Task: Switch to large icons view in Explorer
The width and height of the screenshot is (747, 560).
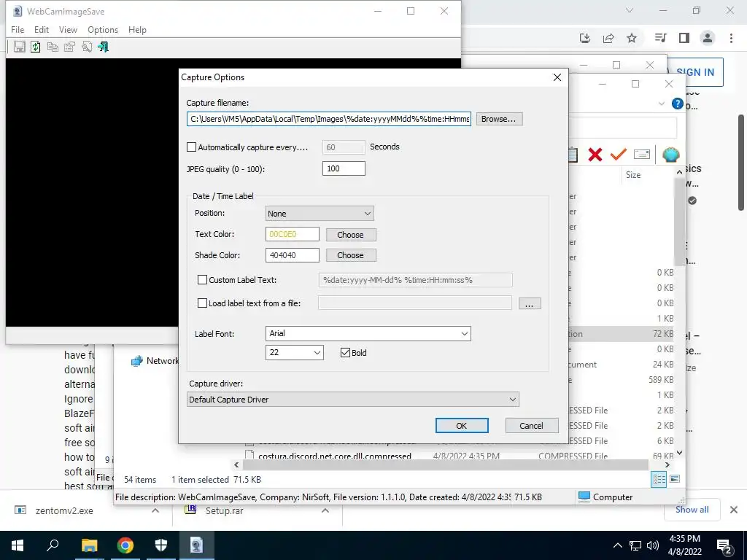Action: [675, 479]
